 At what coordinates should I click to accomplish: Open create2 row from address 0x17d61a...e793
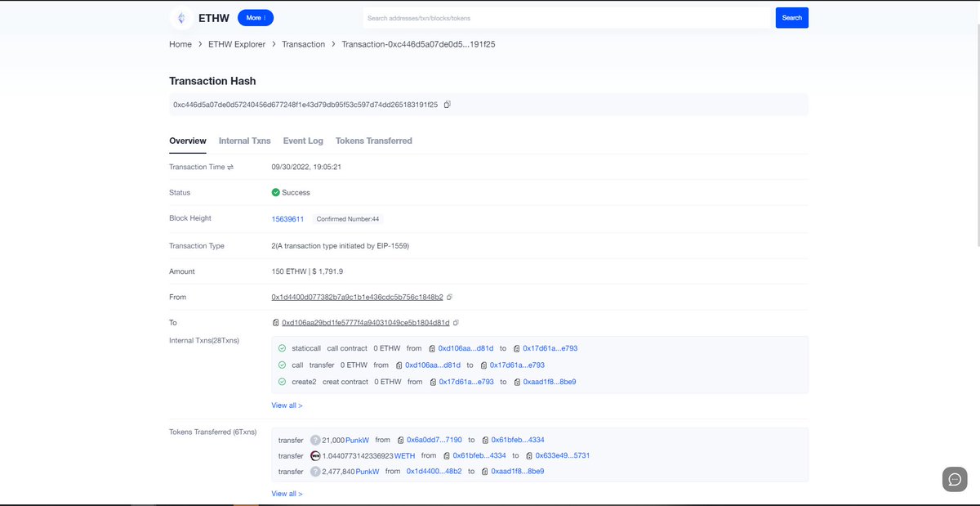(466, 382)
